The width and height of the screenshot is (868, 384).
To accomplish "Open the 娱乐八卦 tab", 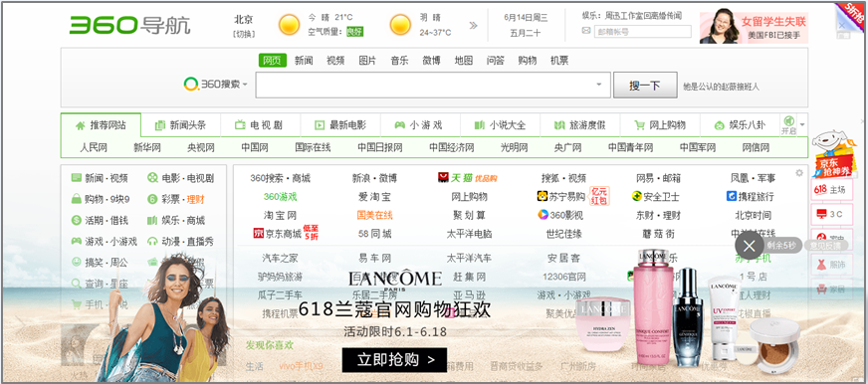I will pyautogui.click(x=740, y=125).
